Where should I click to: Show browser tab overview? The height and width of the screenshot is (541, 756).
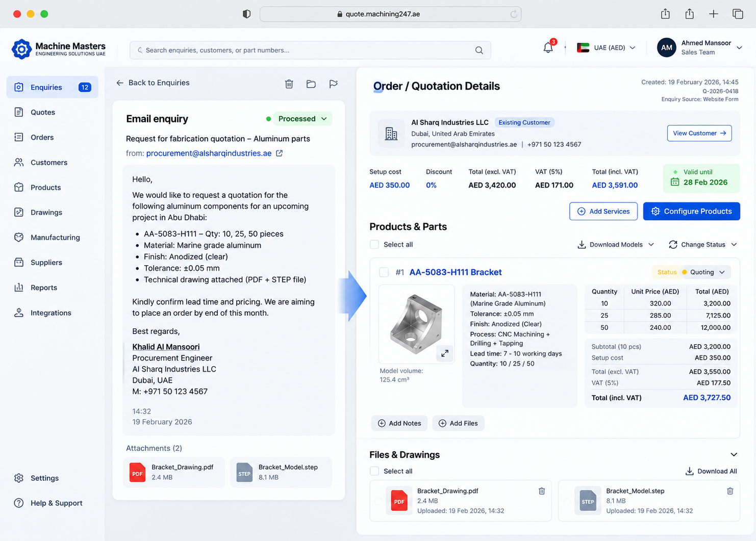point(738,14)
